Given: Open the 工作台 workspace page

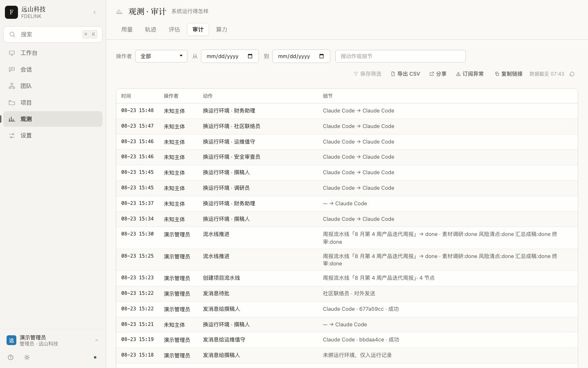Looking at the screenshot, I should click(53, 53).
